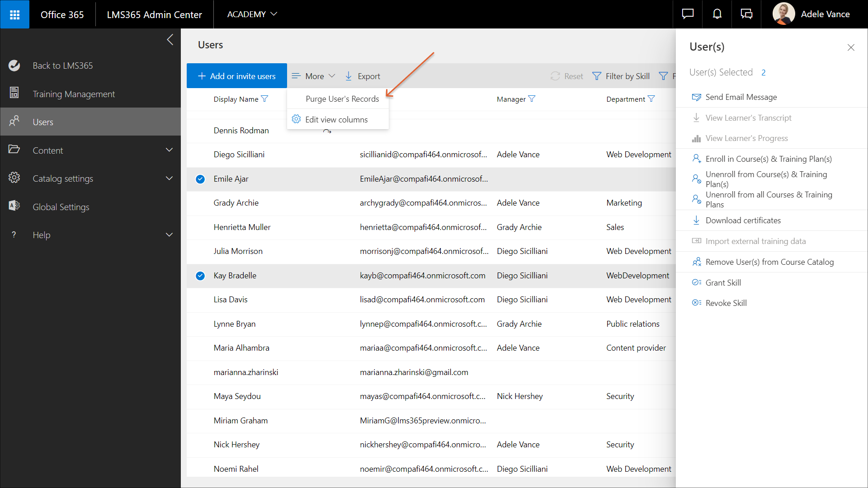This screenshot has height=488, width=868.
Task: Select Edit view columns option
Action: coord(336,120)
